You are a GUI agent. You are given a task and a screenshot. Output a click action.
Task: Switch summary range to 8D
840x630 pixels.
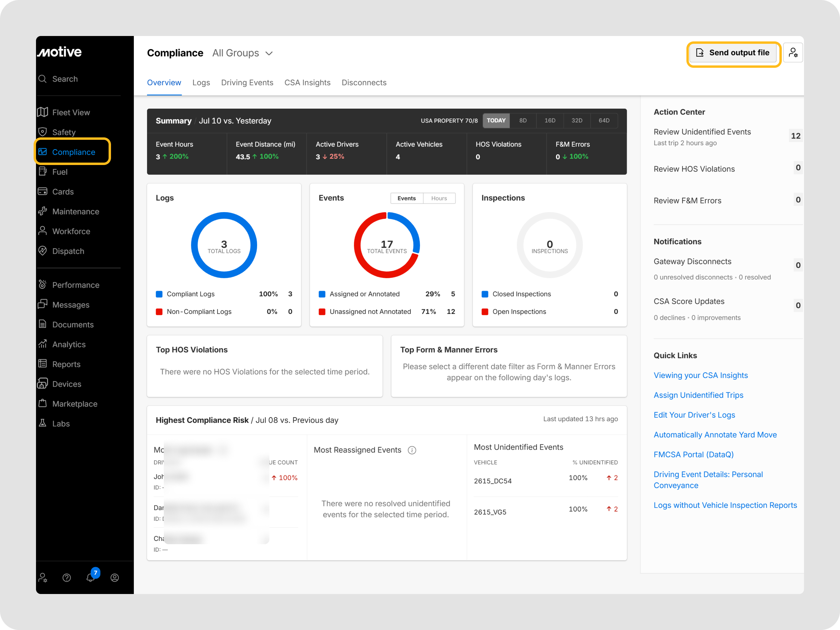523,120
